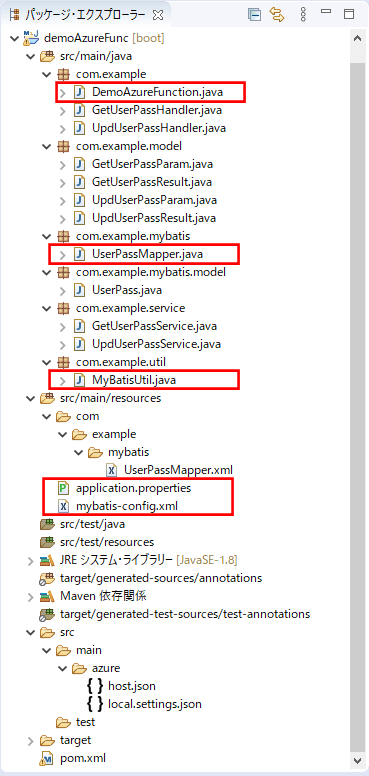The height and width of the screenshot is (776, 369).
Task: Click the UserPassMapper.xml file icon
Action: pyautogui.click(x=112, y=470)
